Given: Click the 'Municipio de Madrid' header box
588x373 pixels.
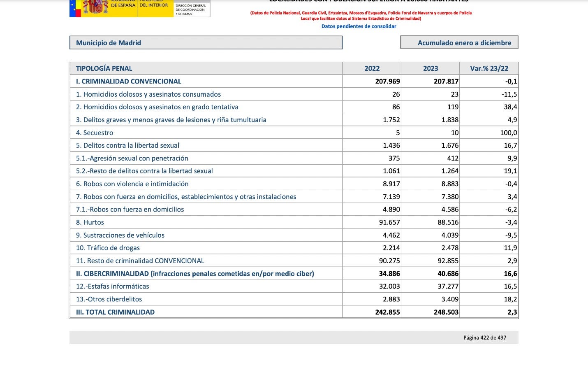Looking at the screenshot, I should coord(206,43).
